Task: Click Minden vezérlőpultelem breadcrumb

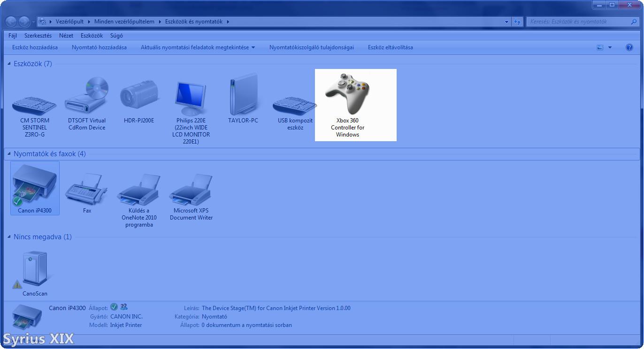Action: pyautogui.click(x=124, y=22)
